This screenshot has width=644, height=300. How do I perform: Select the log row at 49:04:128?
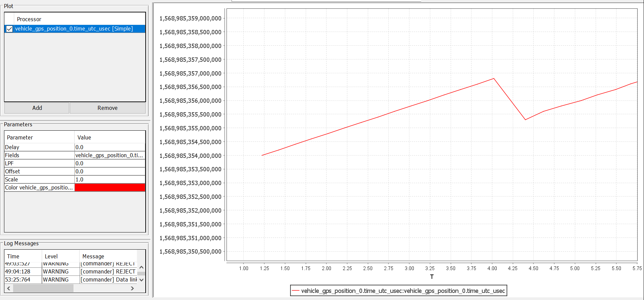coord(71,271)
